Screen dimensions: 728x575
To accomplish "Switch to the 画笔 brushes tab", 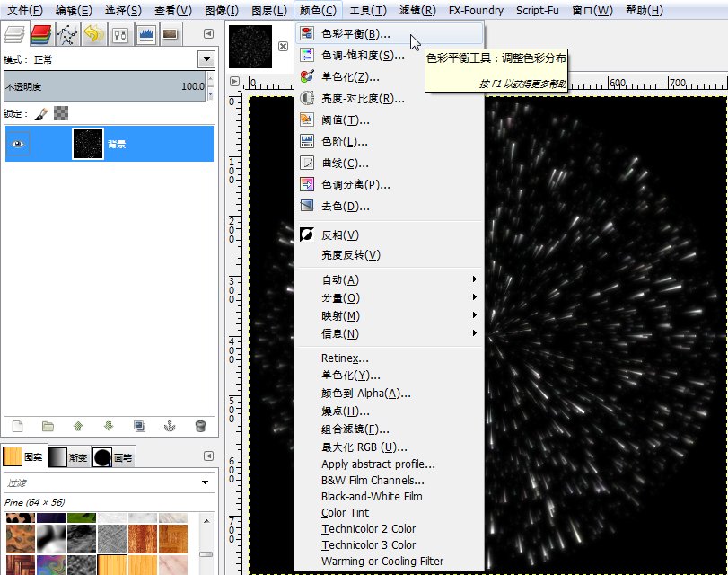I will 113,457.
